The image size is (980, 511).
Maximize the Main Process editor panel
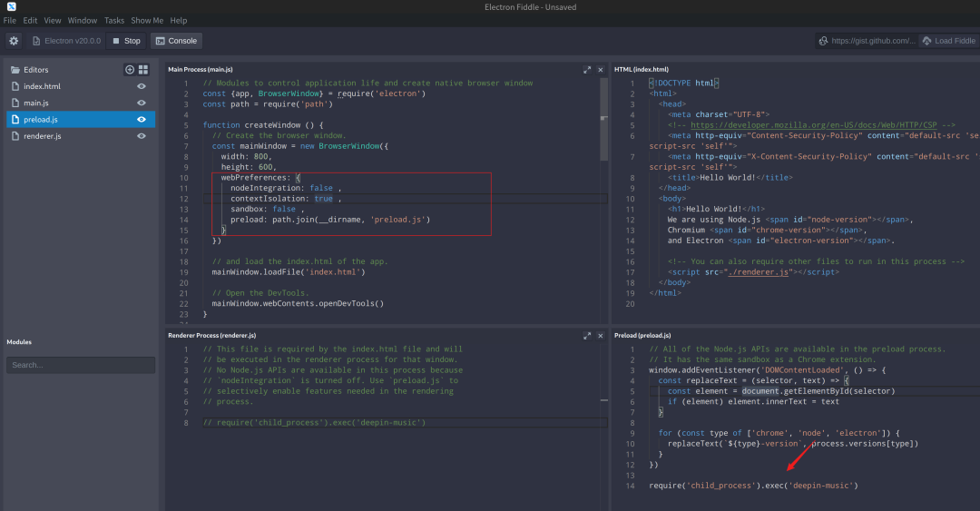point(587,69)
